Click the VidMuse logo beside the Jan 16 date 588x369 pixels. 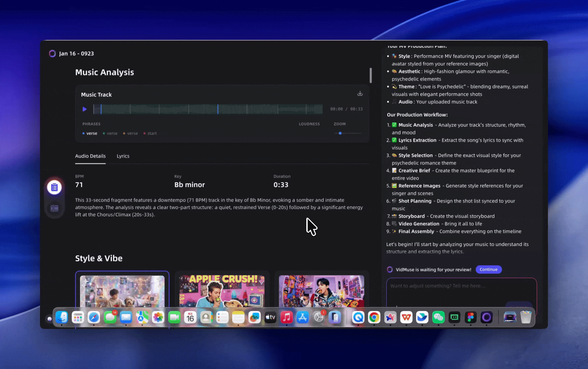(52, 53)
